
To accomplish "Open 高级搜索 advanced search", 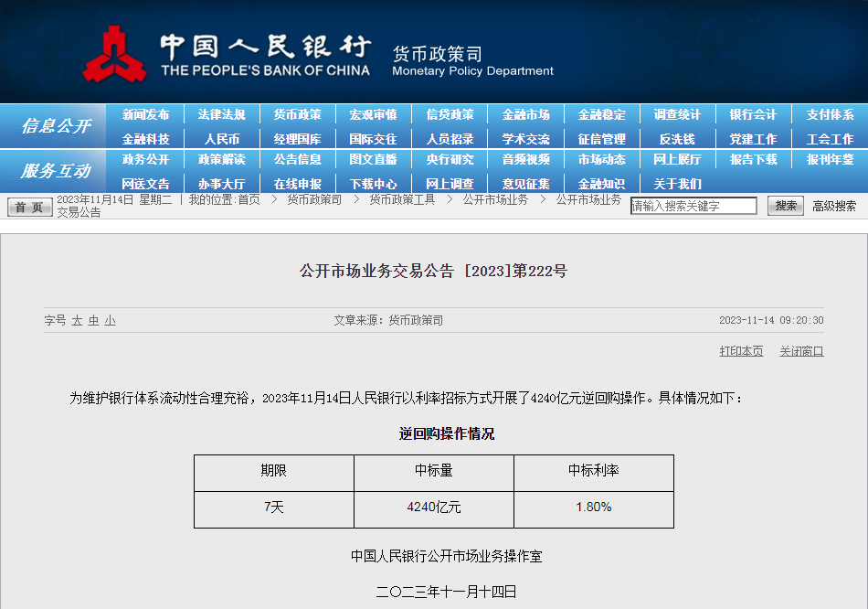I will tap(834, 206).
